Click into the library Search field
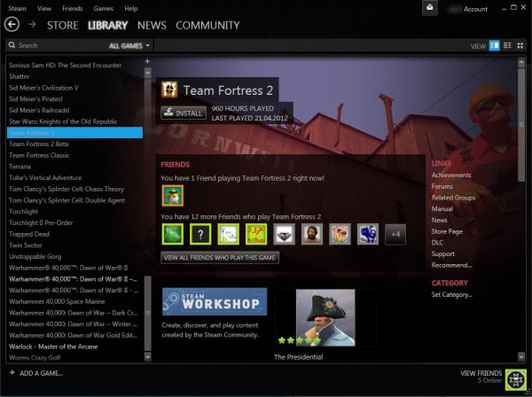532x397 pixels. point(58,45)
